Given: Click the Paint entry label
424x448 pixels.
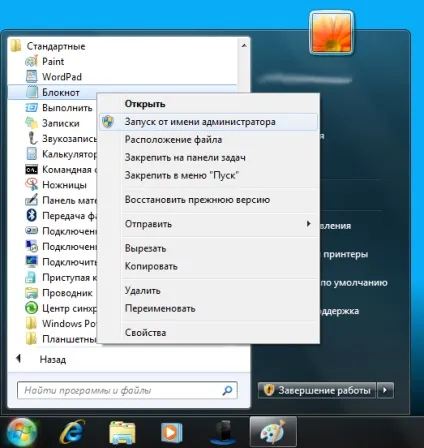Looking at the screenshot, I should [53, 61].
